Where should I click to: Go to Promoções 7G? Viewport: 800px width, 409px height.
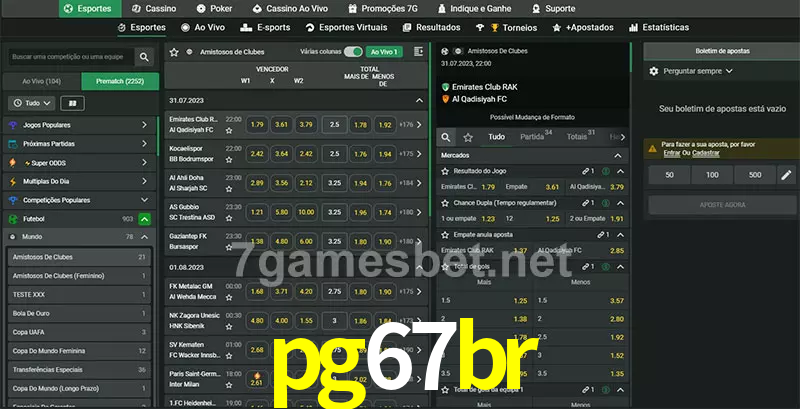point(382,9)
